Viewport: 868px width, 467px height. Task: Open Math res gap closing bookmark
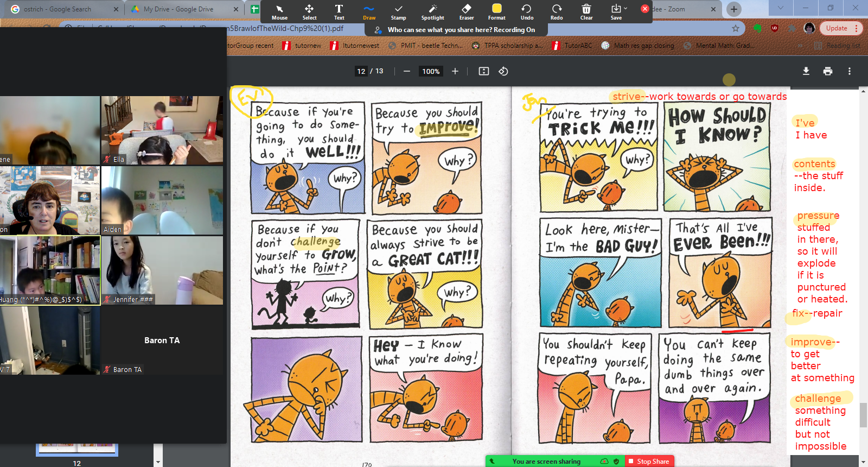click(638, 46)
